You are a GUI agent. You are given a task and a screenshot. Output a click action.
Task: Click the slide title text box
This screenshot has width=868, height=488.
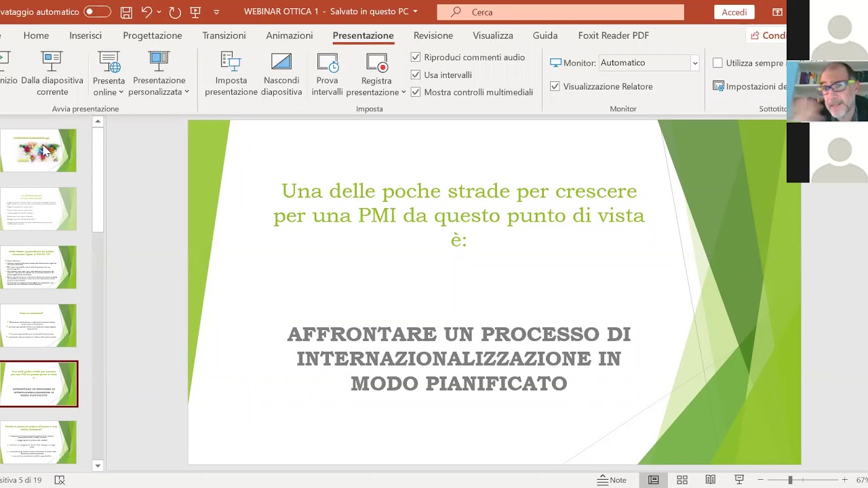point(459,215)
